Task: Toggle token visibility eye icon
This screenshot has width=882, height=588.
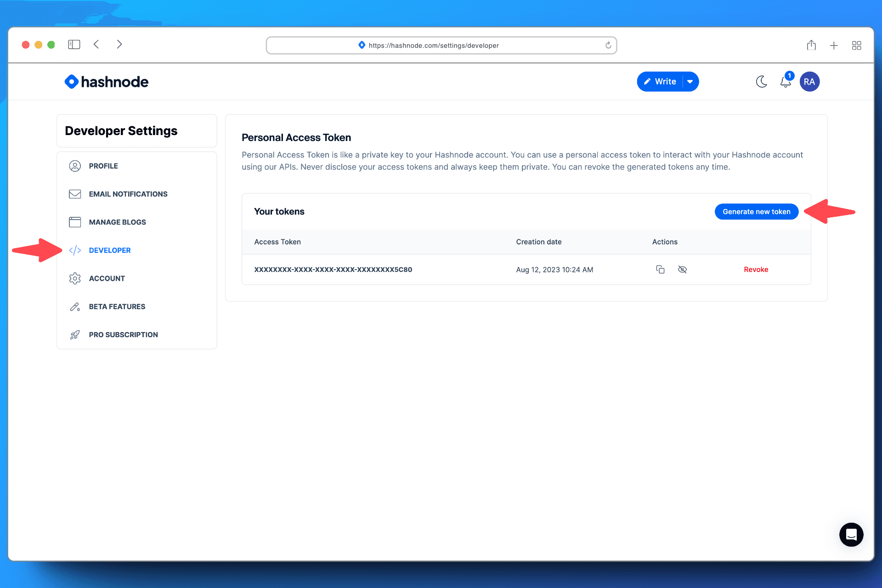Action: pos(683,270)
